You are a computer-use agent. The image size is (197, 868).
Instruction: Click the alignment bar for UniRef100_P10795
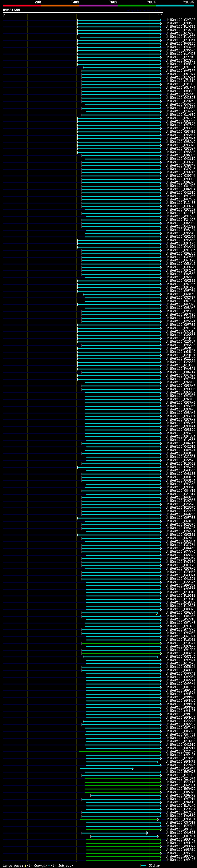120,37
